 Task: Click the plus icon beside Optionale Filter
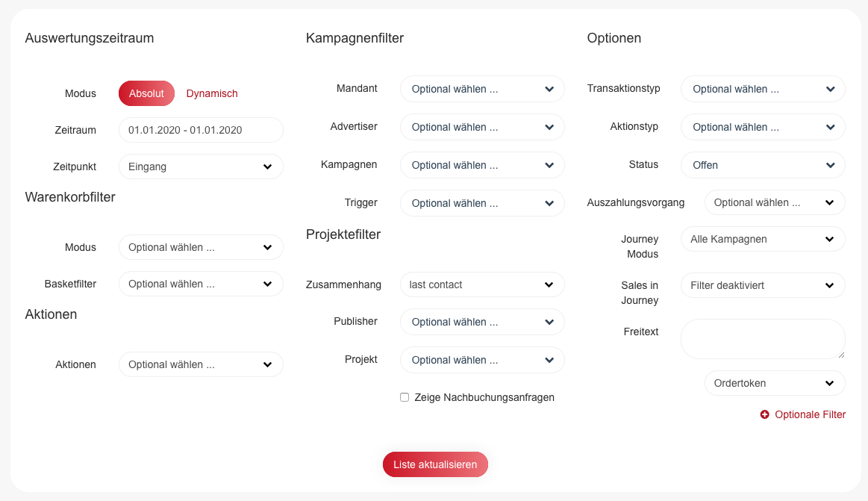pos(764,414)
